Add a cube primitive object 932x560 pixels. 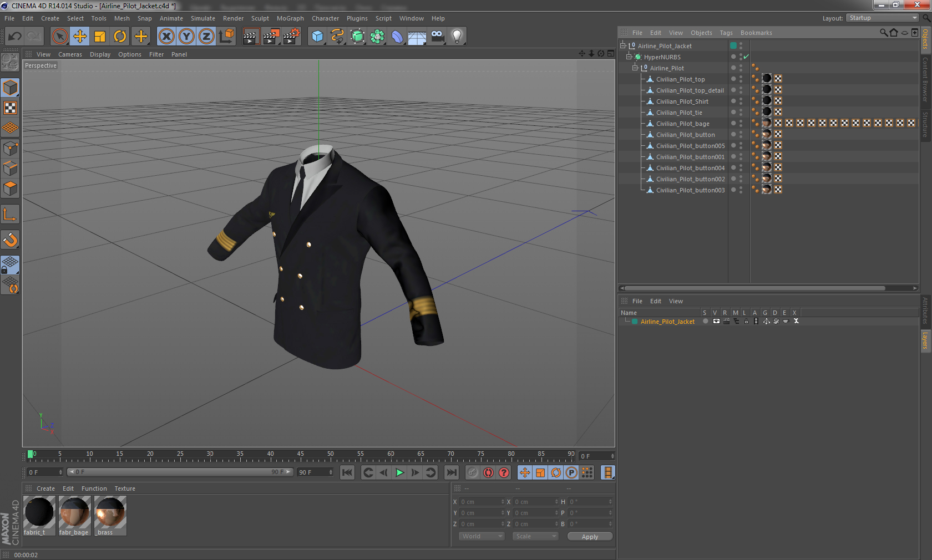point(317,37)
